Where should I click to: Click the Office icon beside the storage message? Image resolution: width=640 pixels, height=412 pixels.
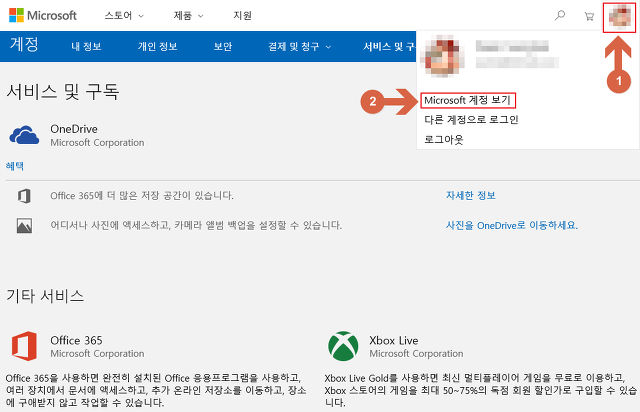click(24, 196)
